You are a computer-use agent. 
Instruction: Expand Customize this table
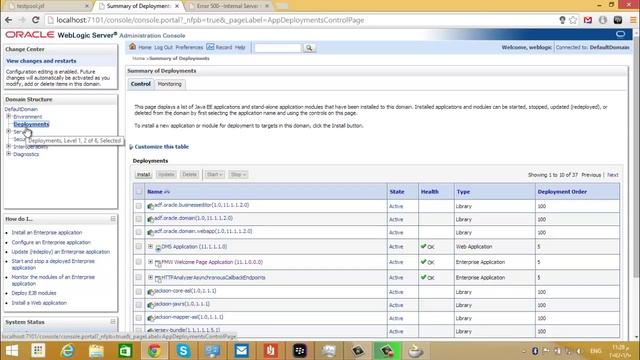click(162, 147)
